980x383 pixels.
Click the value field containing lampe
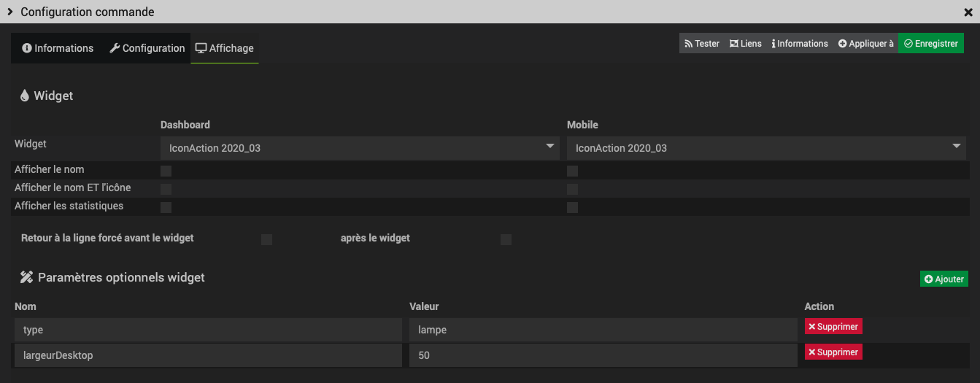click(x=603, y=330)
